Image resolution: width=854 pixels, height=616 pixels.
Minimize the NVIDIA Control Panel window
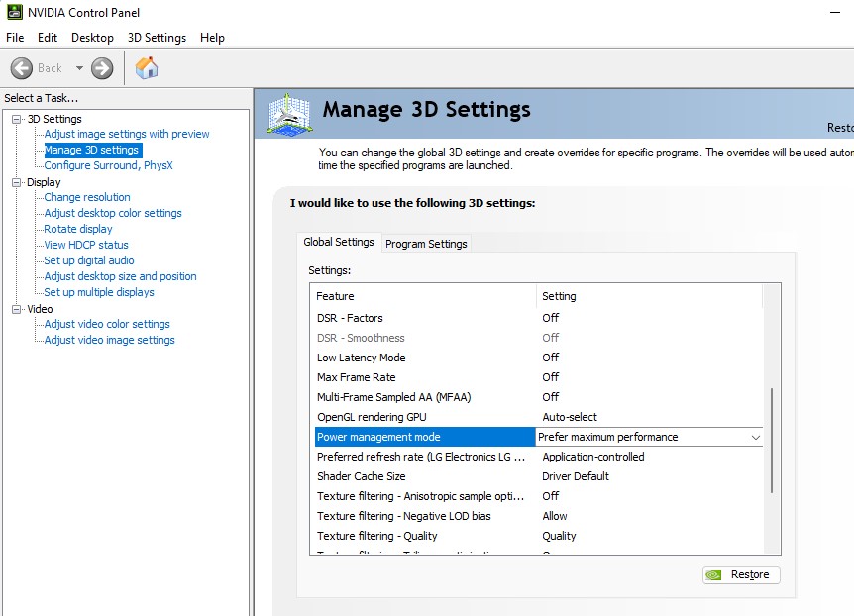pyautogui.click(x=835, y=12)
